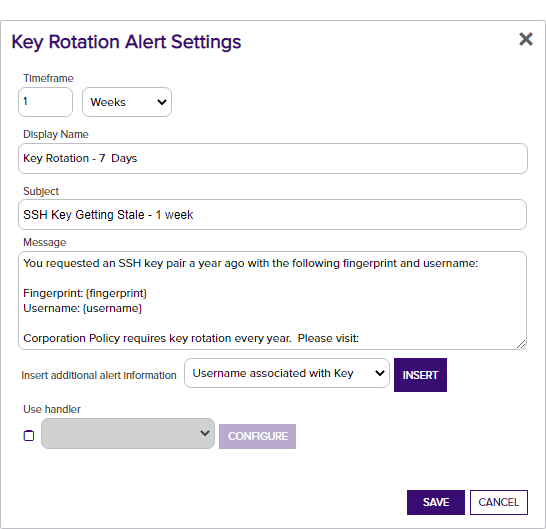The image size is (546, 529).
Task: Click the Timeframe number field
Action: (x=45, y=102)
